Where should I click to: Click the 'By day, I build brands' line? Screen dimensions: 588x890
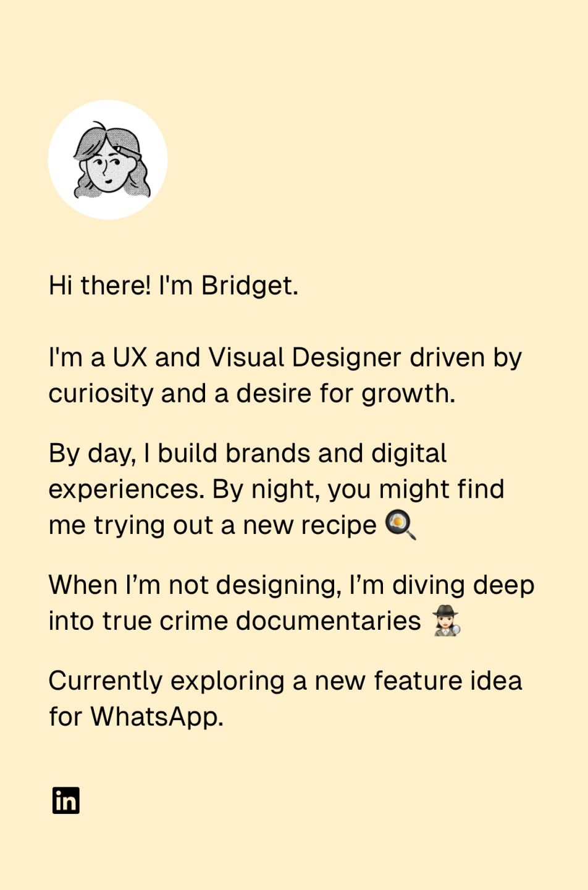pos(248,454)
